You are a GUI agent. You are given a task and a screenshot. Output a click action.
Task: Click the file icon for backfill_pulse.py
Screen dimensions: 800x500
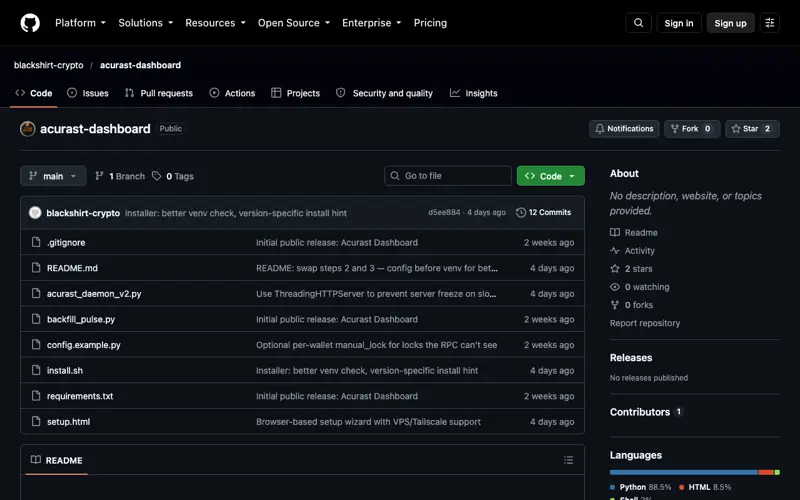(x=36, y=319)
